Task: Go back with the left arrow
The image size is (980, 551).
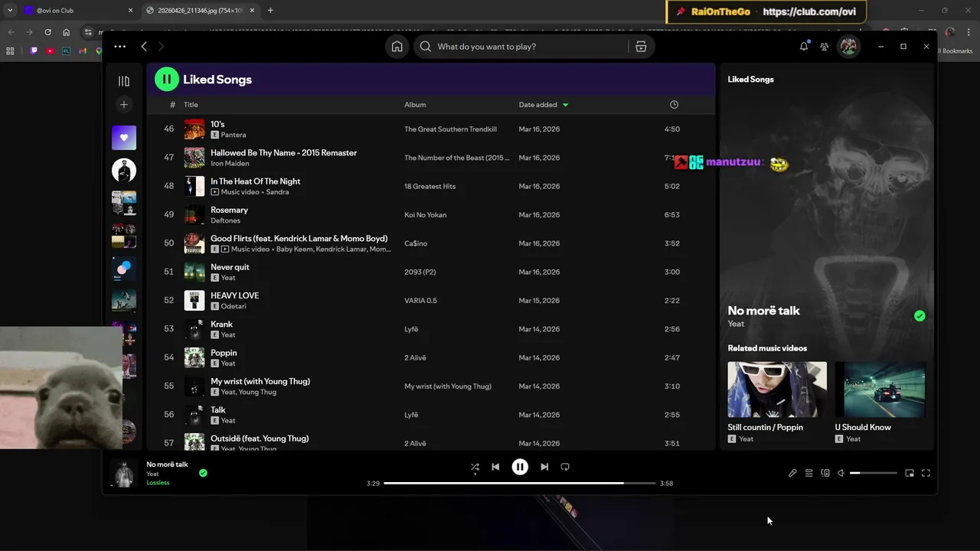Action: (x=144, y=47)
